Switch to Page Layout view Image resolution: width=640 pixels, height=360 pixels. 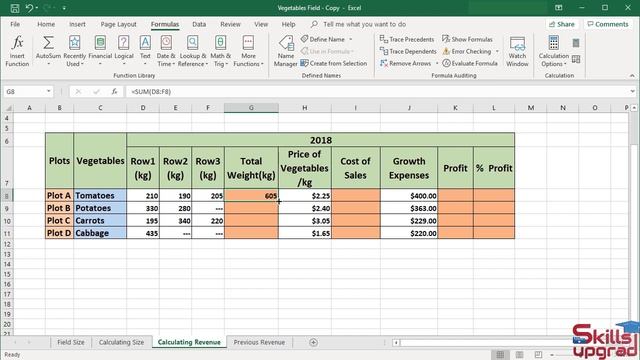tap(519, 354)
